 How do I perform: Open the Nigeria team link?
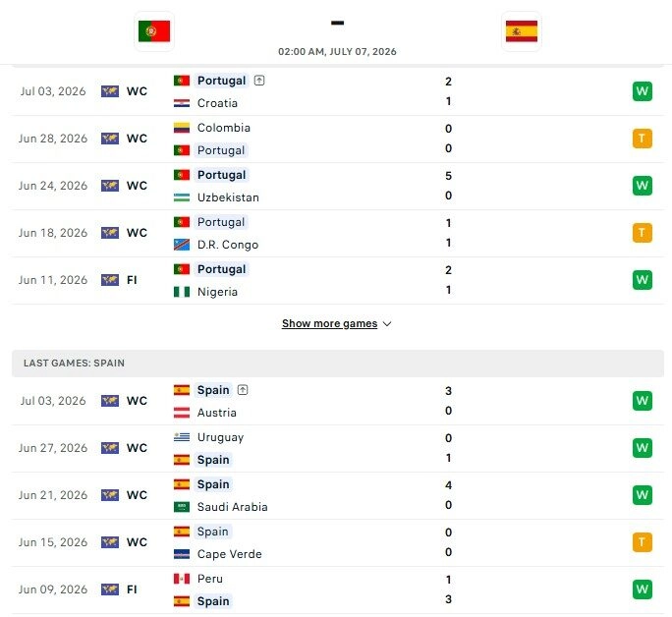[x=217, y=292]
